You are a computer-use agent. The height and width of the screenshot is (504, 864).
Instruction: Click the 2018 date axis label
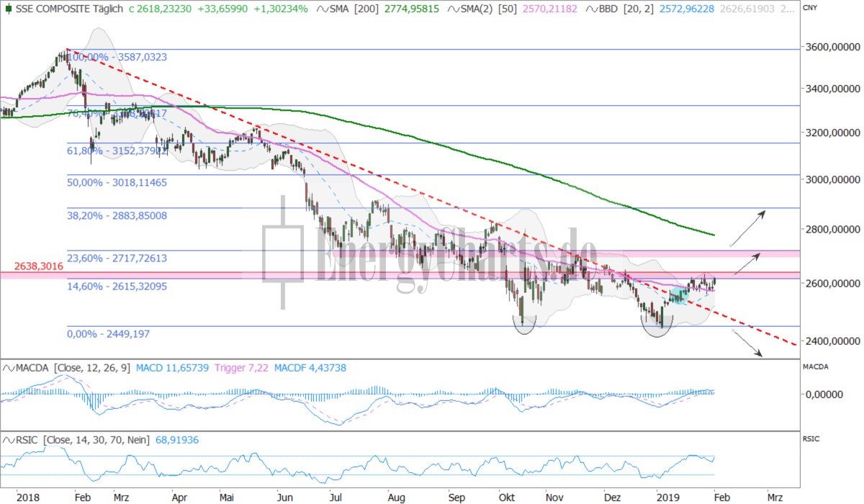28,497
